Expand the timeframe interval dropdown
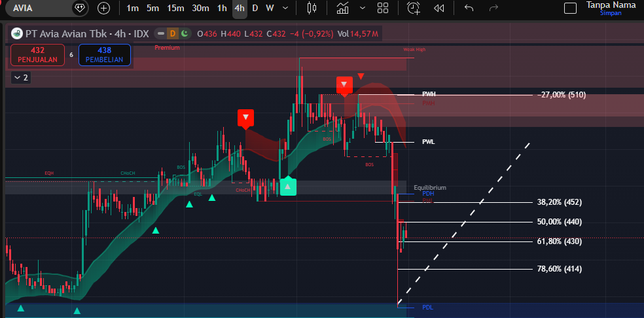This screenshot has height=318, width=644. click(x=285, y=8)
